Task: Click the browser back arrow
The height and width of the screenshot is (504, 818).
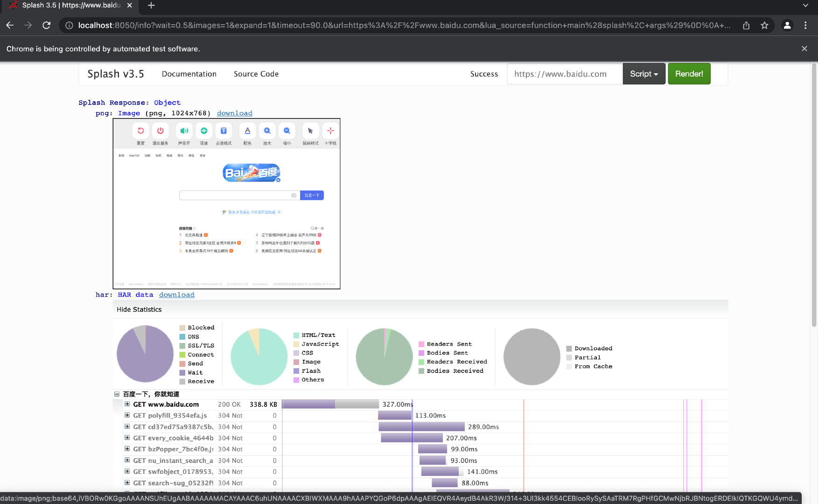Action: [x=10, y=25]
